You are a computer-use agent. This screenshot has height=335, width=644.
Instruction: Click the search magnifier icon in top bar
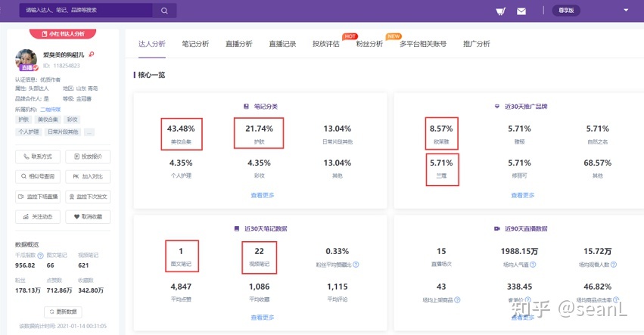[x=164, y=11]
